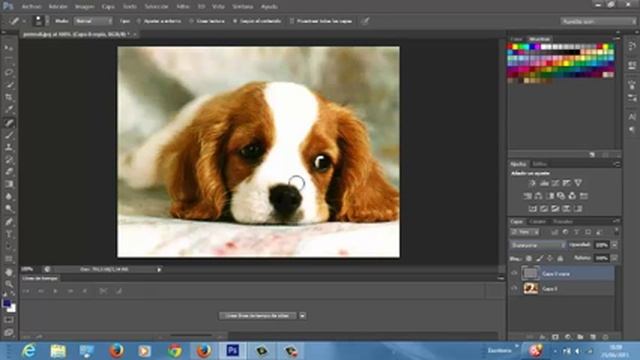Screen dimensions: 640x360
Task: Add a Curves adjustment layer
Action: (x=555, y=183)
